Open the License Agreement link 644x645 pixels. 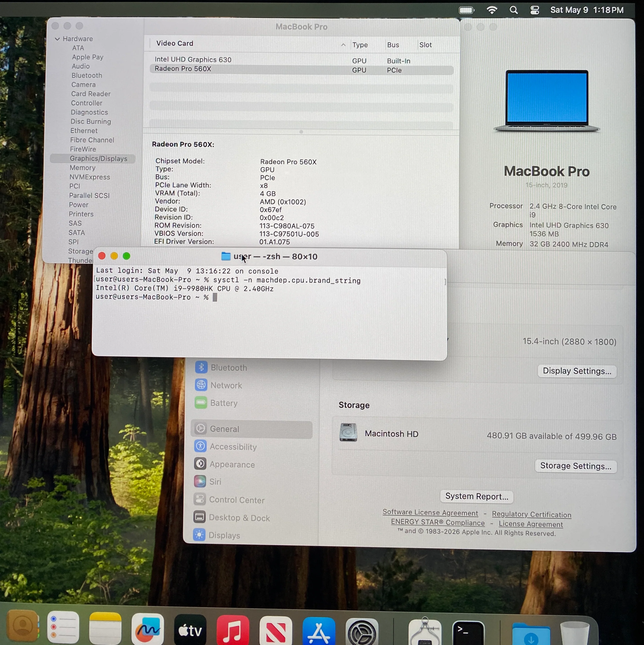[530, 524]
